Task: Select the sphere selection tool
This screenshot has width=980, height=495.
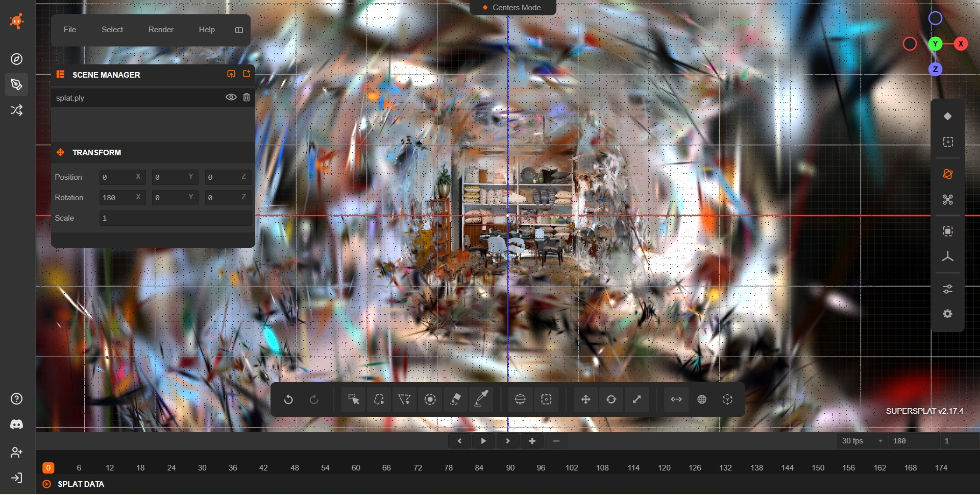Action: [x=520, y=399]
